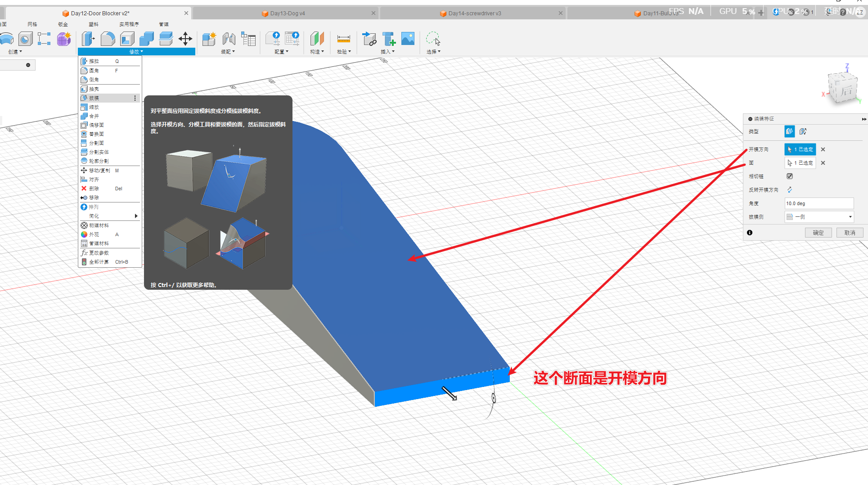Switch to the Day13-Dog v4 tab
Image resolution: width=868 pixels, height=485 pixels.
[288, 13]
